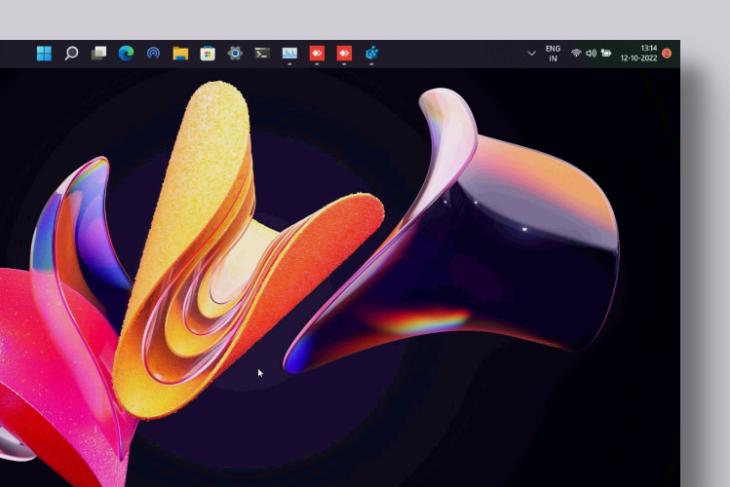Screen dimensions: 730x487
Task: Open Settings gear icon on taskbar
Action: pyautogui.click(x=235, y=54)
